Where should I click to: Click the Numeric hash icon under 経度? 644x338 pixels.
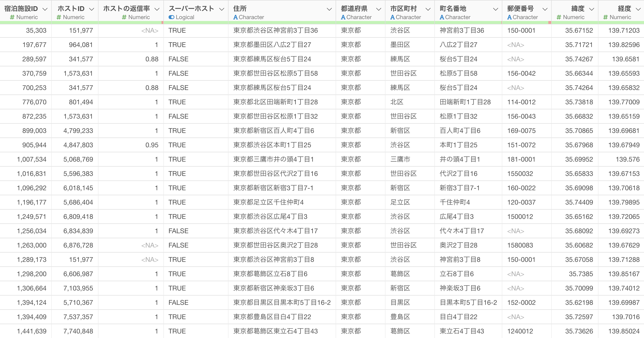(x=605, y=17)
